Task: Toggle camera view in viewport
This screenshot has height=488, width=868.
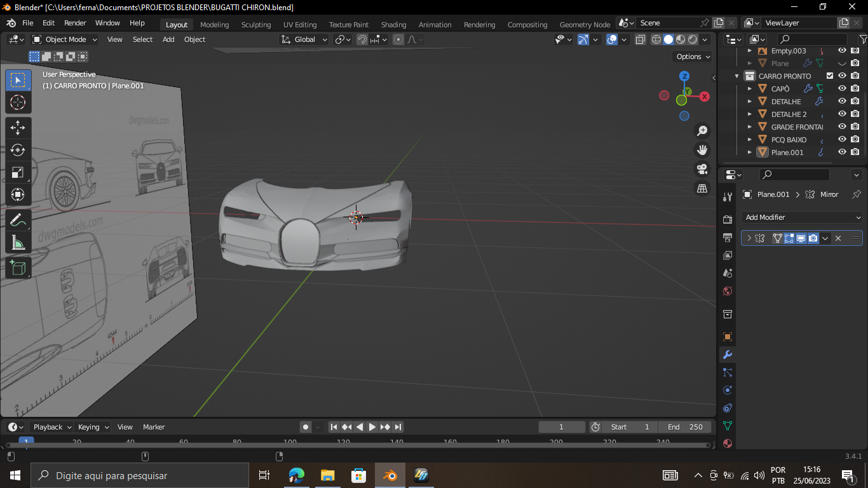Action: (x=702, y=169)
